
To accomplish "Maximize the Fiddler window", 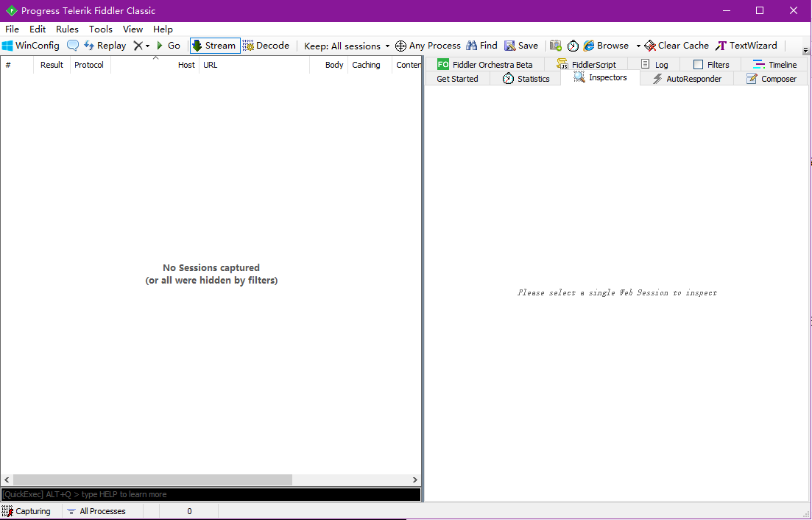I will tap(760, 10).
